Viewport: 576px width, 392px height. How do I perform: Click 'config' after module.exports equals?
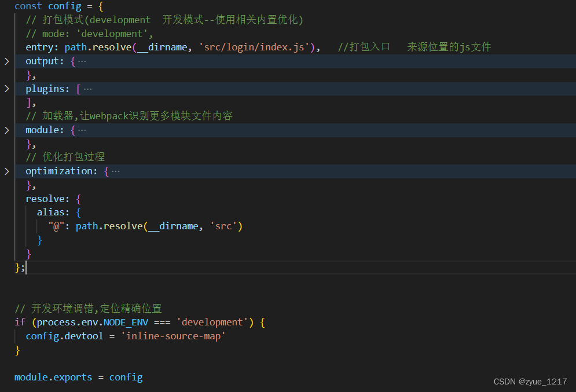tap(126, 378)
